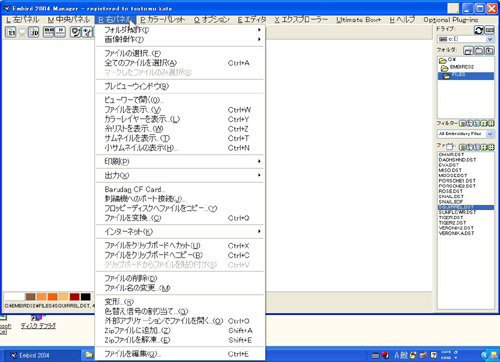The width and height of the screenshot is (500, 362).
Task: Select the EMBIRD02 folder in tree
Action: point(461,67)
